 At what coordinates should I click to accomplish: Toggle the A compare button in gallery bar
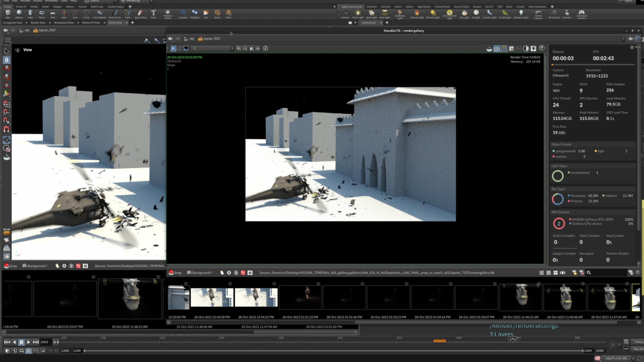[x=229, y=273]
